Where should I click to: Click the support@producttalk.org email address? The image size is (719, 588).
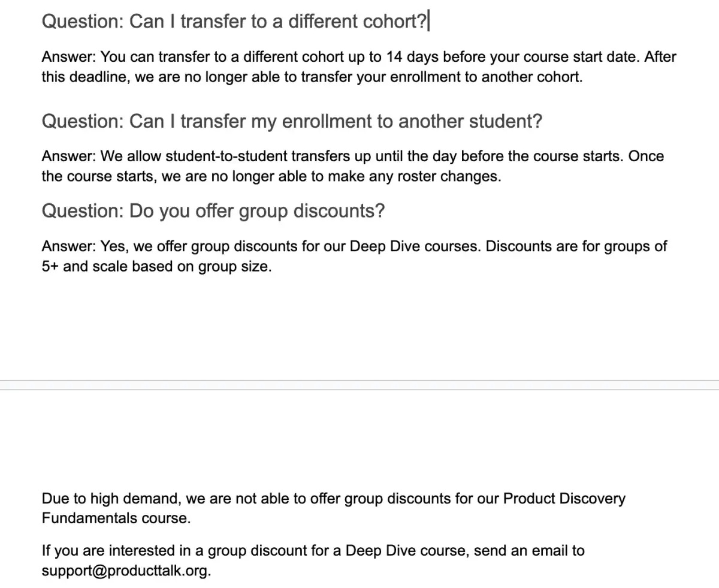(126, 571)
